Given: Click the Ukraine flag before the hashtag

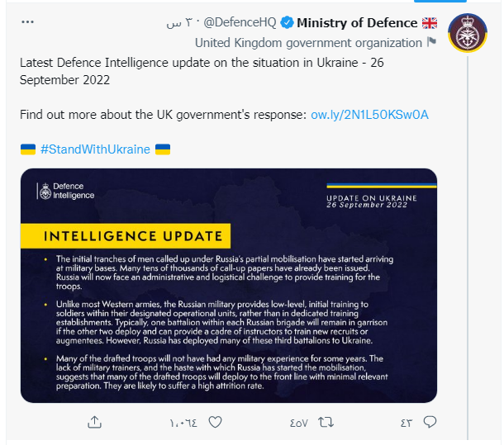Looking at the screenshot, I should click(x=27, y=149).
